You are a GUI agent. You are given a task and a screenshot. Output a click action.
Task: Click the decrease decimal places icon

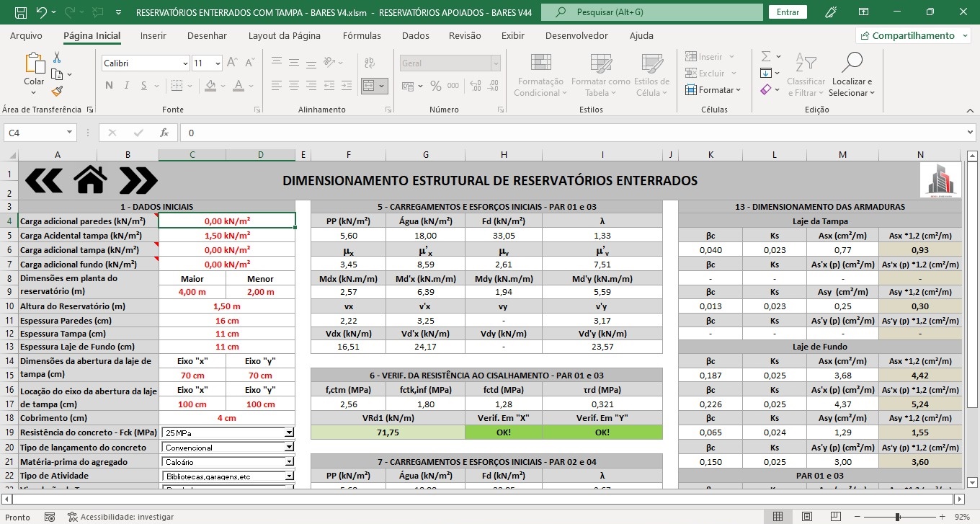tap(493, 86)
